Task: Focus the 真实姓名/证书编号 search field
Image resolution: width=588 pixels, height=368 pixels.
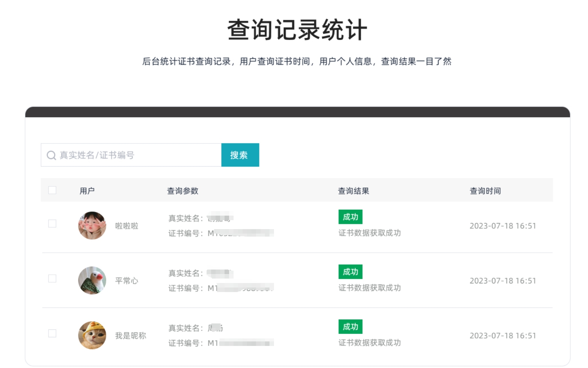Action: pyautogui.click(x=138, y=155)
